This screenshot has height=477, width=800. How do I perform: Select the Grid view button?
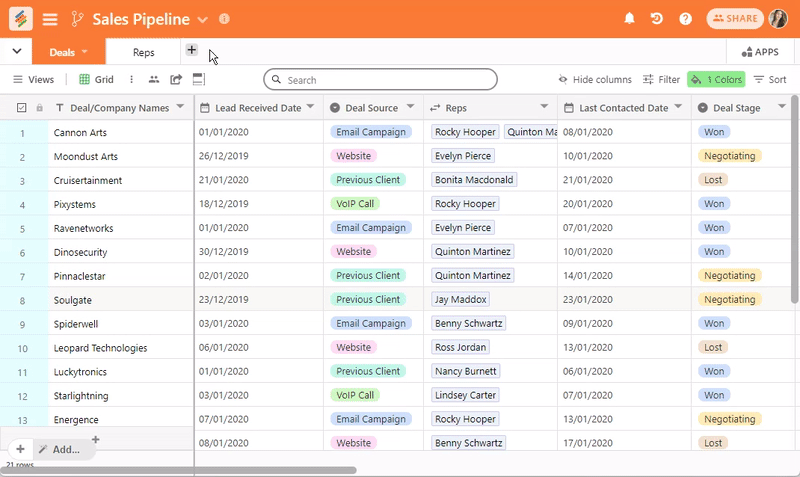pyautogui.click(x=96, y=80)
